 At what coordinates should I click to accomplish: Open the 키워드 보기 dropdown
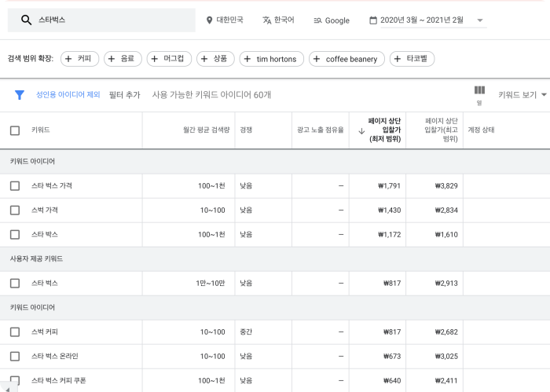click(x=522, y=95)
